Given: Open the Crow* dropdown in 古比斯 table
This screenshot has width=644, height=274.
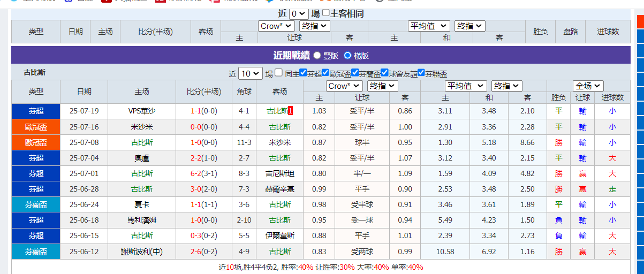Looking at the screenshot, I should (x=344, y=86).
